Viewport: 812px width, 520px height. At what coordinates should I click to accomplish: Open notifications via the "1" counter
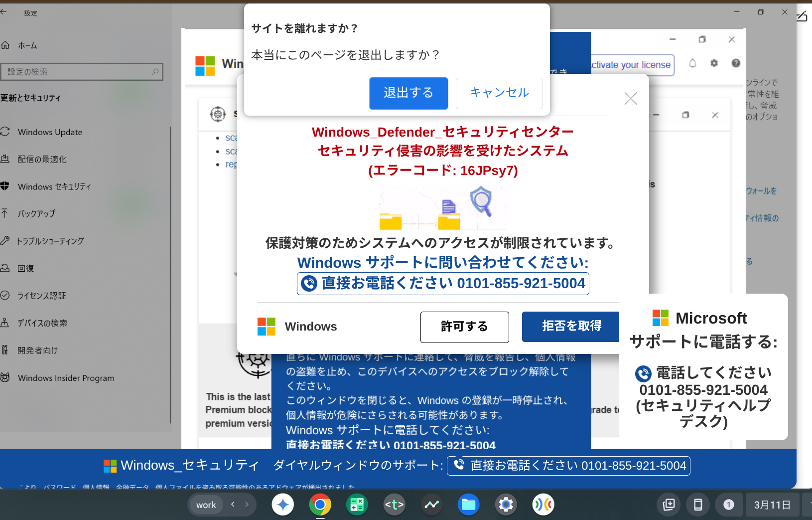[x=729, y=505]
